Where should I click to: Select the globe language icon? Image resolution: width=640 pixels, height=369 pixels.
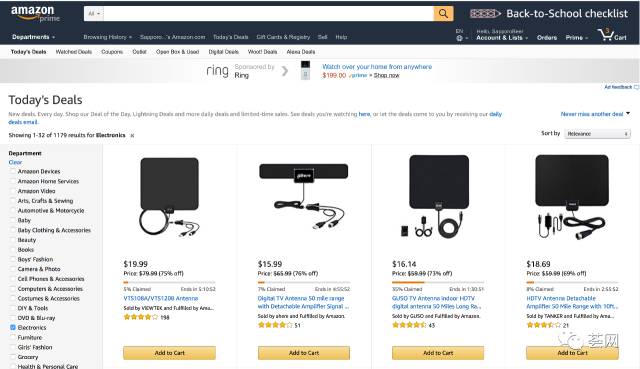point(460,38)
